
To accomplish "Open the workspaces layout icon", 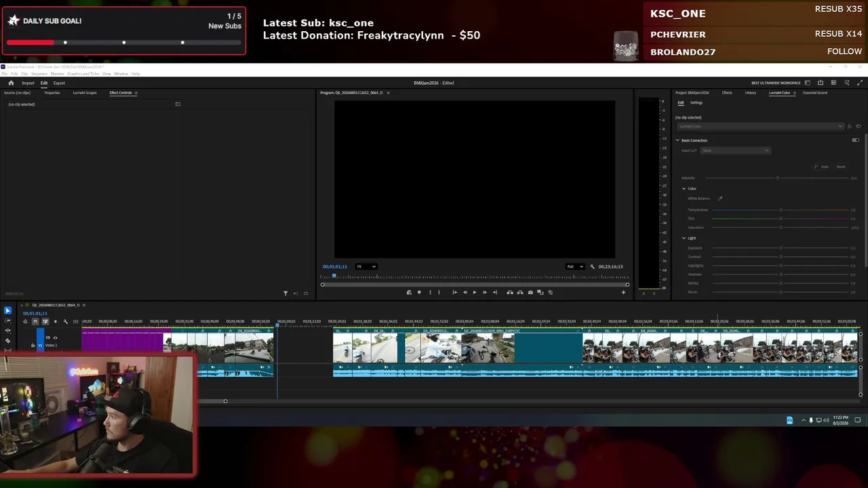I will 807,83.
